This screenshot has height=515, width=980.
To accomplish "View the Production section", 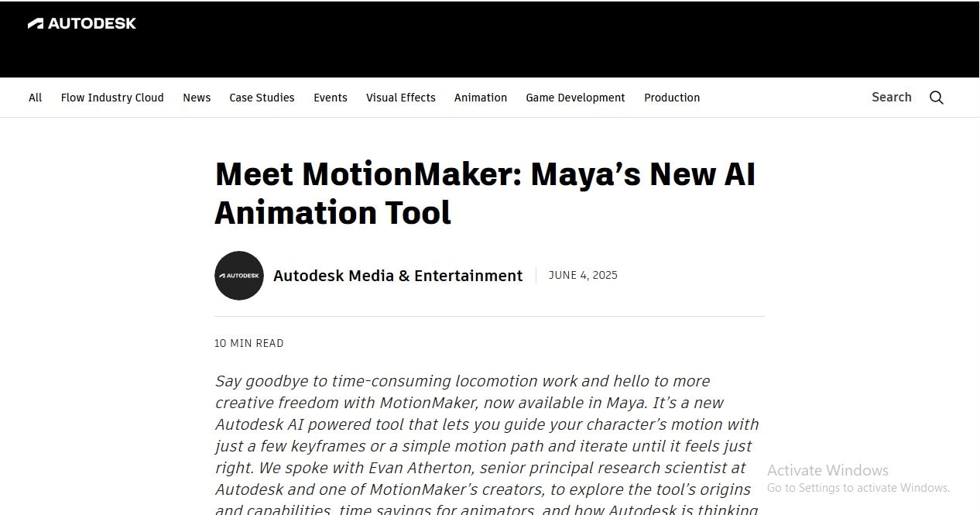I will pyautogui.click(x=672, y=97).
